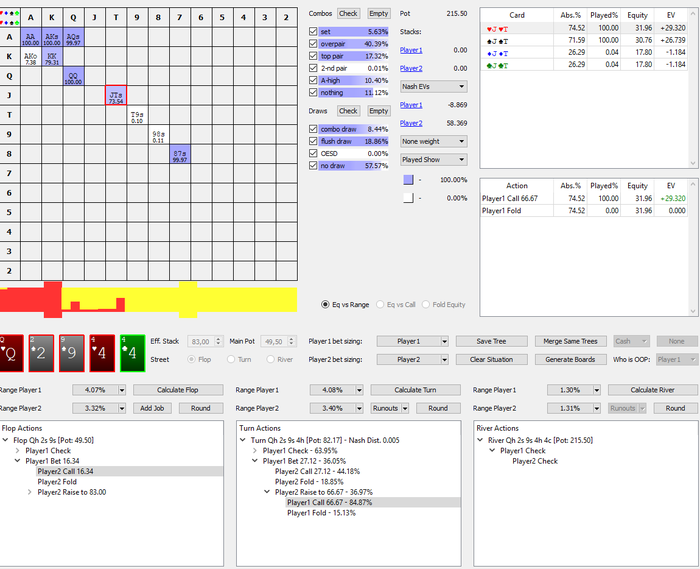Click the green 4 of clubs river card
Screen dimensions: 700x569
click(133, 353)
